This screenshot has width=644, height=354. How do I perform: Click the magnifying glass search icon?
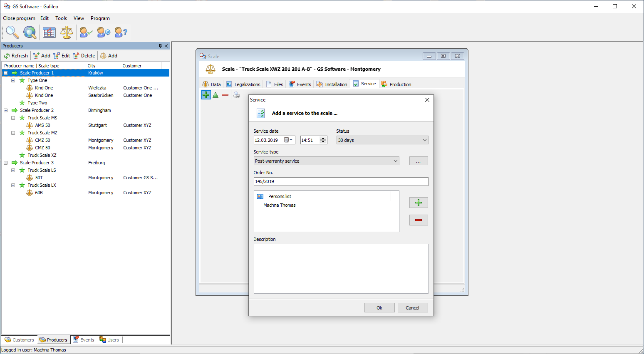coord(12,32)
